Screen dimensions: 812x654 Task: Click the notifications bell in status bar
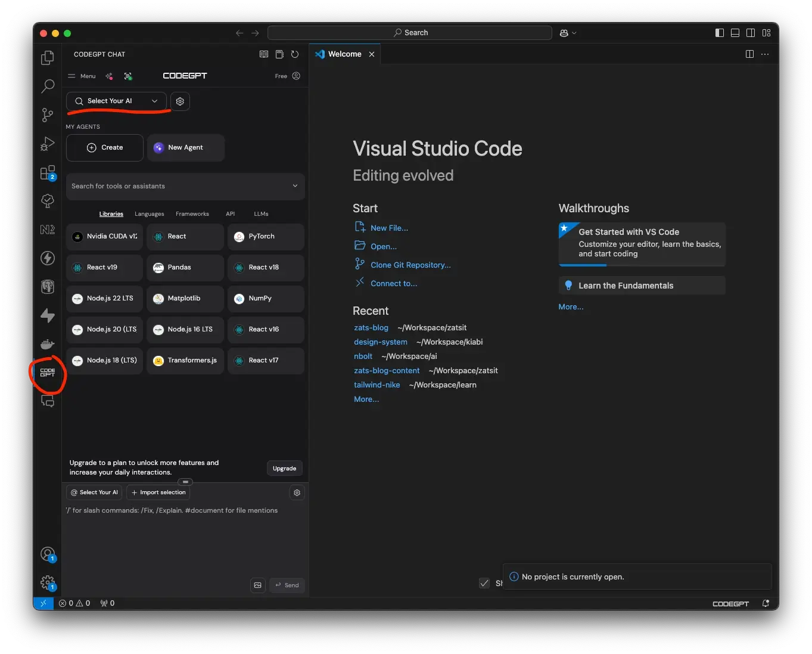click(766, 603)
